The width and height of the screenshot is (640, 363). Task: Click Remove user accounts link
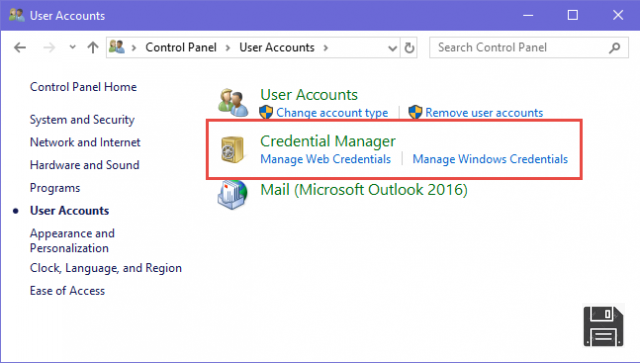[x=484, y=113]
